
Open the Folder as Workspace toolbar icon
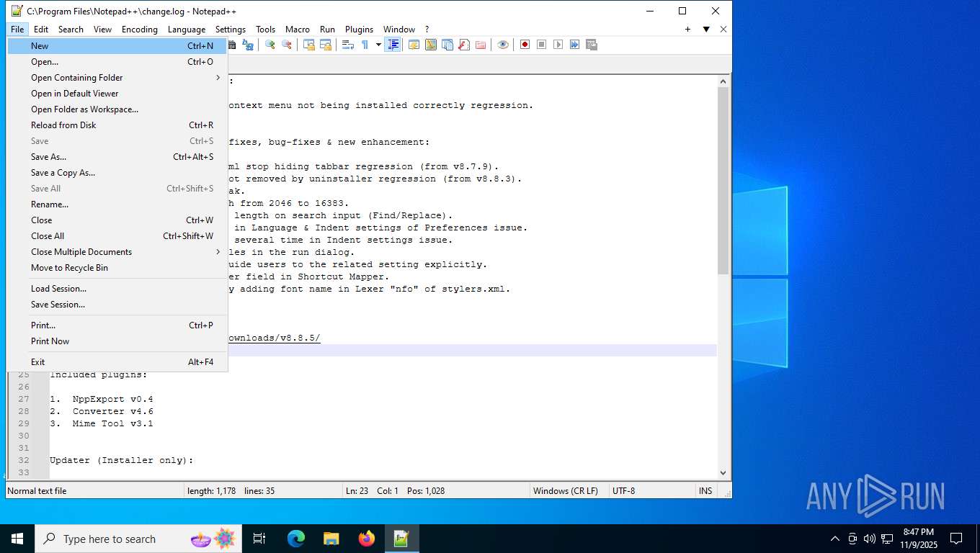click(481, 45)
